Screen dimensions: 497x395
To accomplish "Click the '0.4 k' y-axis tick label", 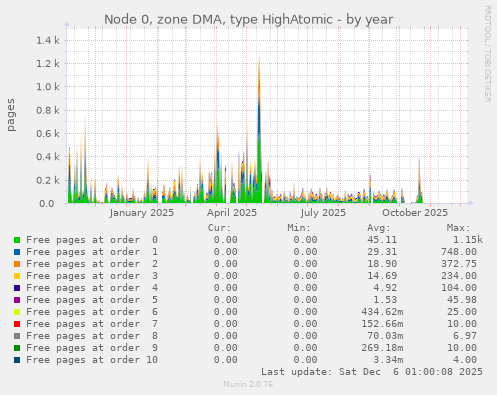I will coord(48,157).
